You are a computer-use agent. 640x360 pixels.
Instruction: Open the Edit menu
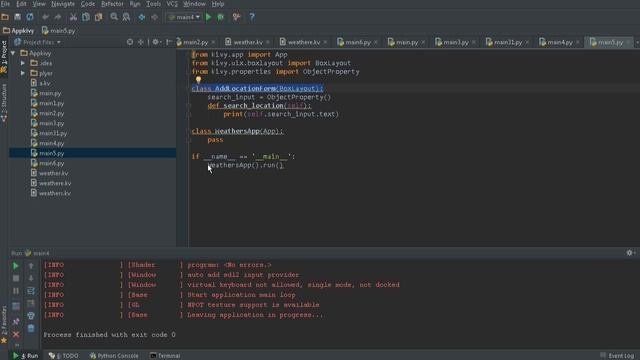click(x=21, y=4)
